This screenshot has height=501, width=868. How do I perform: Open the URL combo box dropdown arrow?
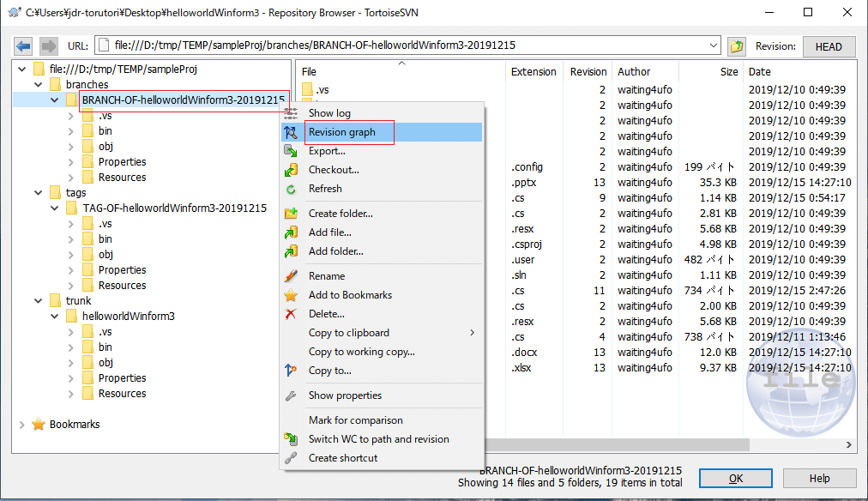tap(713, 45)
